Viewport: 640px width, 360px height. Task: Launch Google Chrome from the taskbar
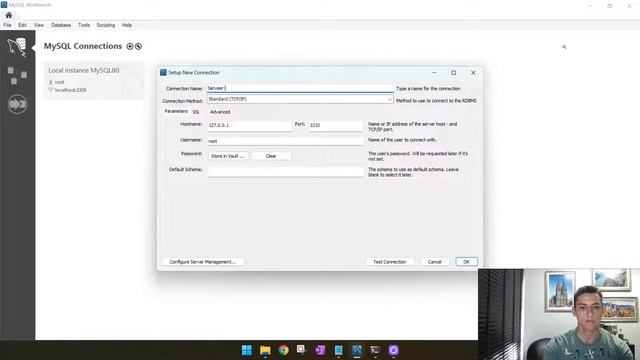283,350
